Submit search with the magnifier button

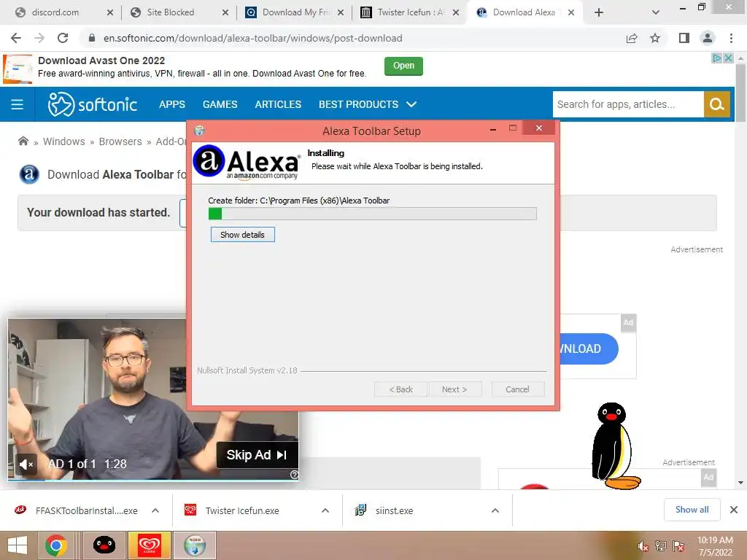click(717, 104)
